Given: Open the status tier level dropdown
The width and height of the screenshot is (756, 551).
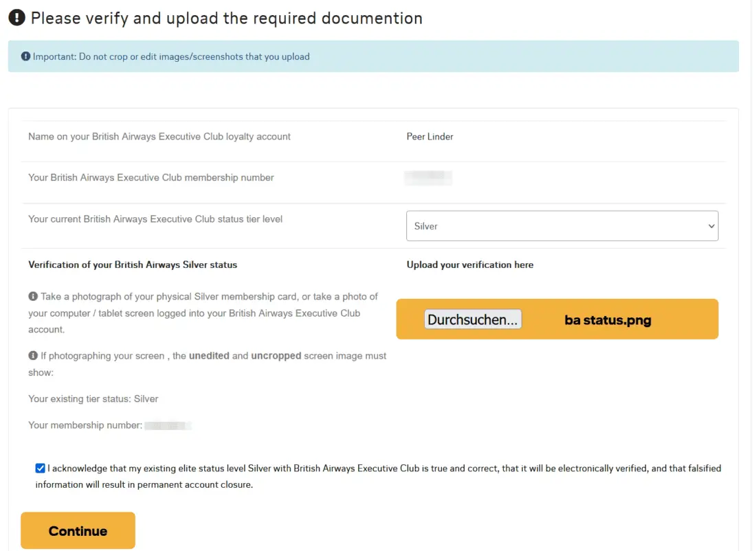Looking at the screenshot, I should click(562, 226).
